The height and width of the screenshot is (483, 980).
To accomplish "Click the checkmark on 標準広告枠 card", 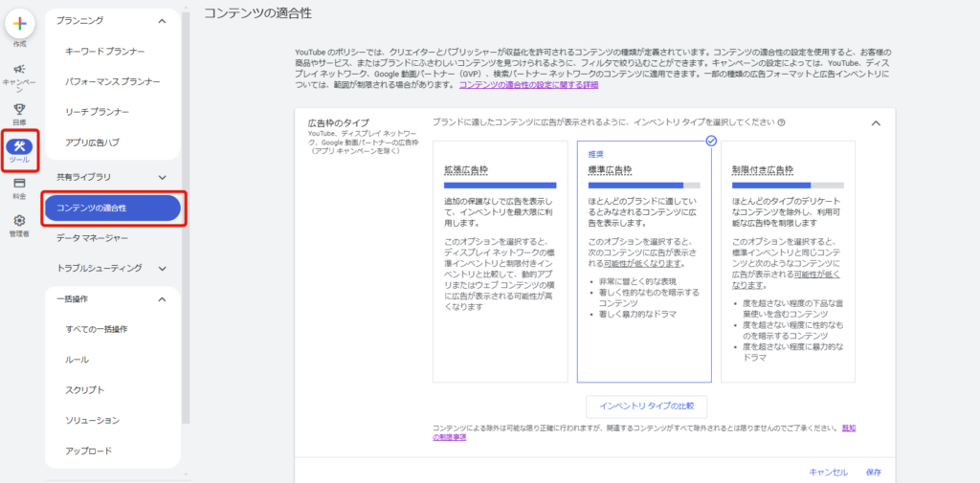I will coord(711,142).
